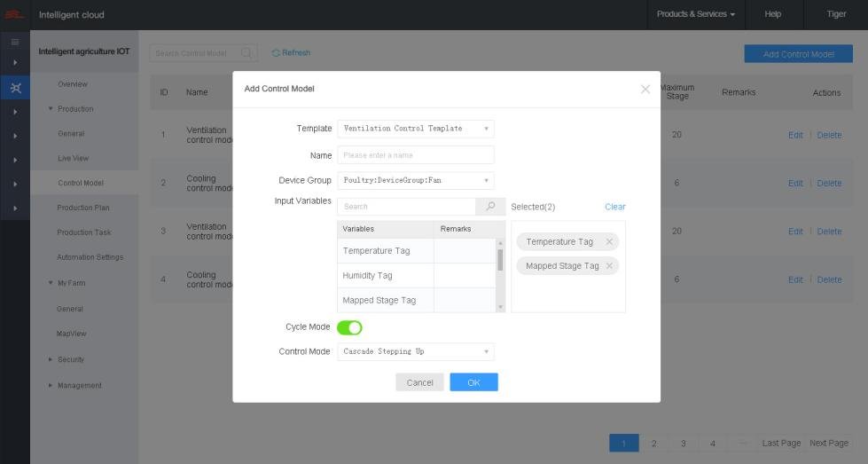The image size is (868, 464).
Task: Open Production Task in the sidebar
Action: [83, 232]
